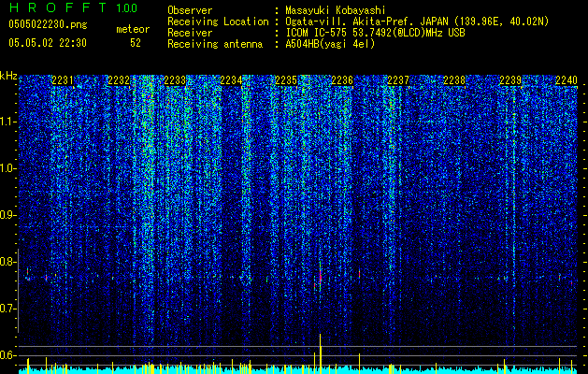Click the 0.8 kHz axis label
Viewport: 588px width, 374px height.
(x=7, y=262)
